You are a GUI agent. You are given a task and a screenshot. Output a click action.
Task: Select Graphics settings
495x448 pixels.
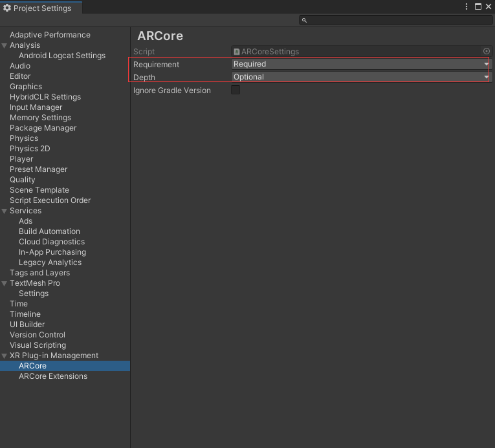pos(26,87)
